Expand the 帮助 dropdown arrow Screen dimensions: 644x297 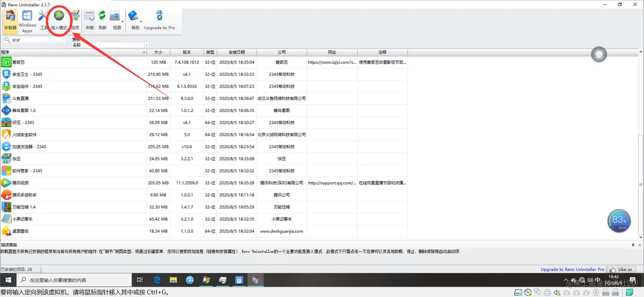[141, 21]
